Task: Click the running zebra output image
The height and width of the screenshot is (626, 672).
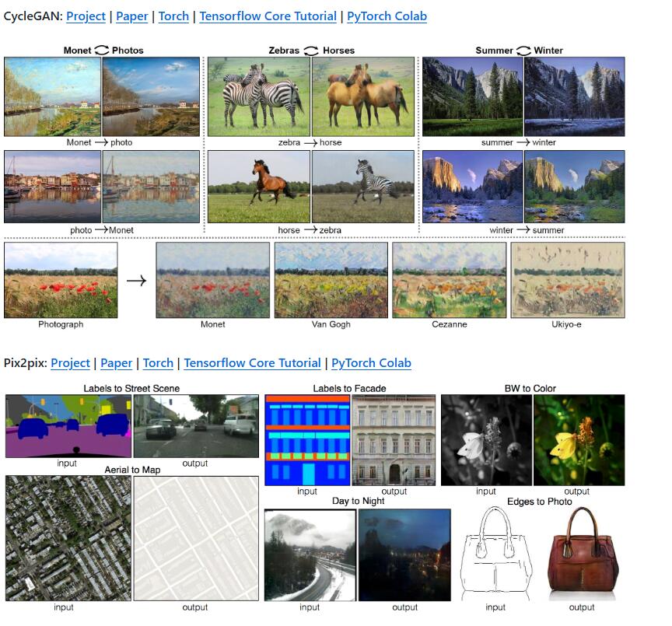Action: [363, 187]
